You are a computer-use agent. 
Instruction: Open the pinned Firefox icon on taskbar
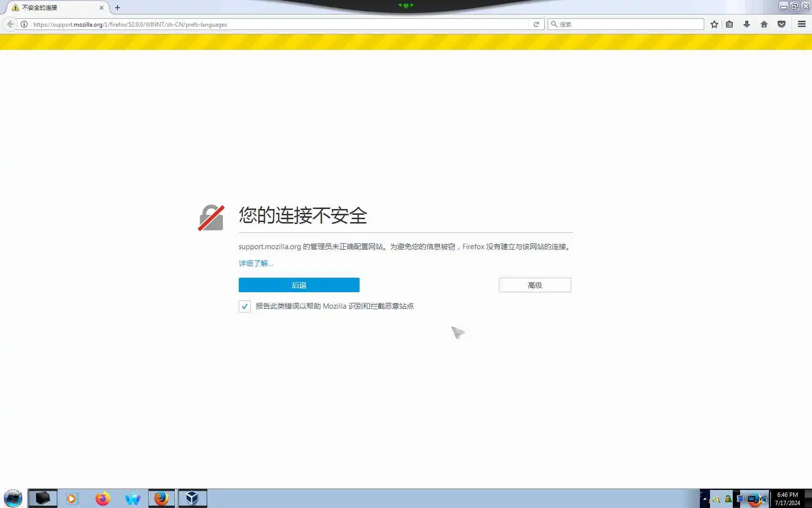[102, 498]
